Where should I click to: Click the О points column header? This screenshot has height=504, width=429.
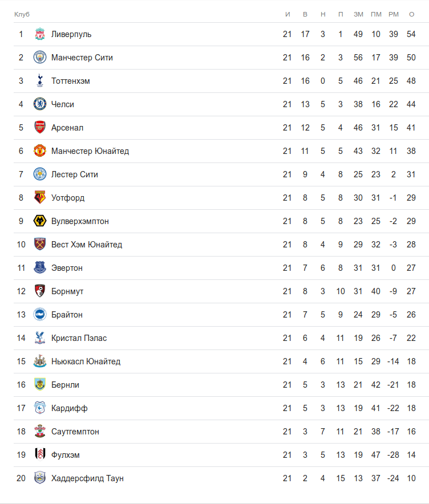411,14
